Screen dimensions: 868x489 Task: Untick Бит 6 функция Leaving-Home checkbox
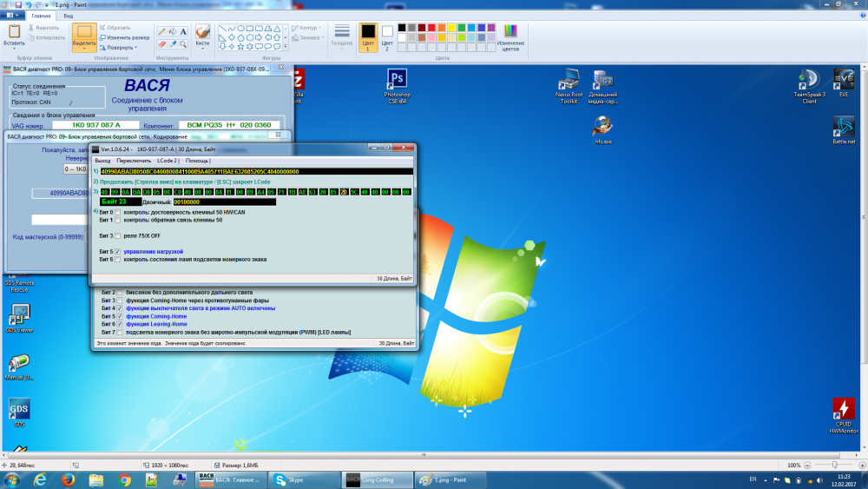[120, 325]
